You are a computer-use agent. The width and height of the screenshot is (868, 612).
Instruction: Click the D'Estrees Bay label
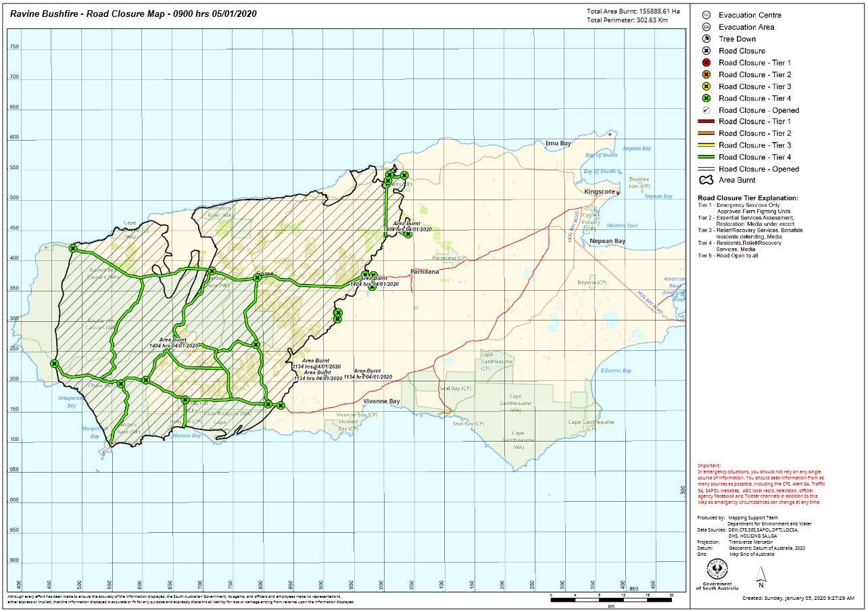[x=616, y=371]
